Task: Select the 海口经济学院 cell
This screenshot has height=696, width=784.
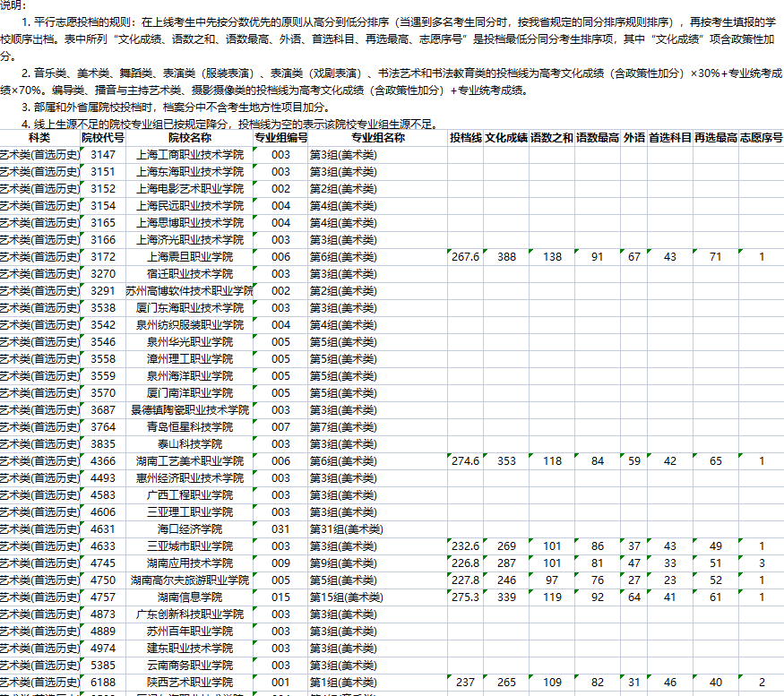Action: click(x=189, y=529)
